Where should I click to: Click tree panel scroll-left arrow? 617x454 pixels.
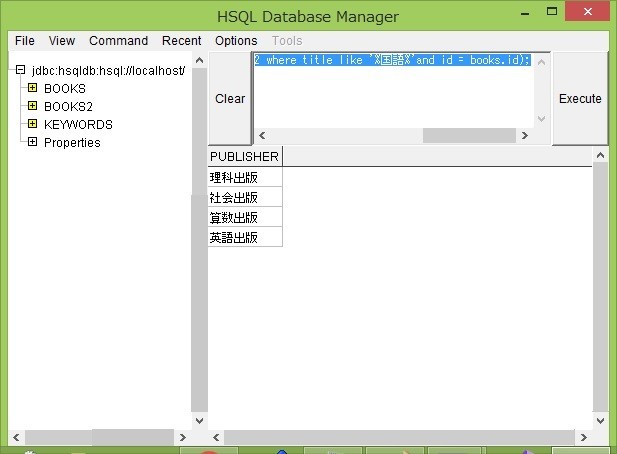(16, 437)
